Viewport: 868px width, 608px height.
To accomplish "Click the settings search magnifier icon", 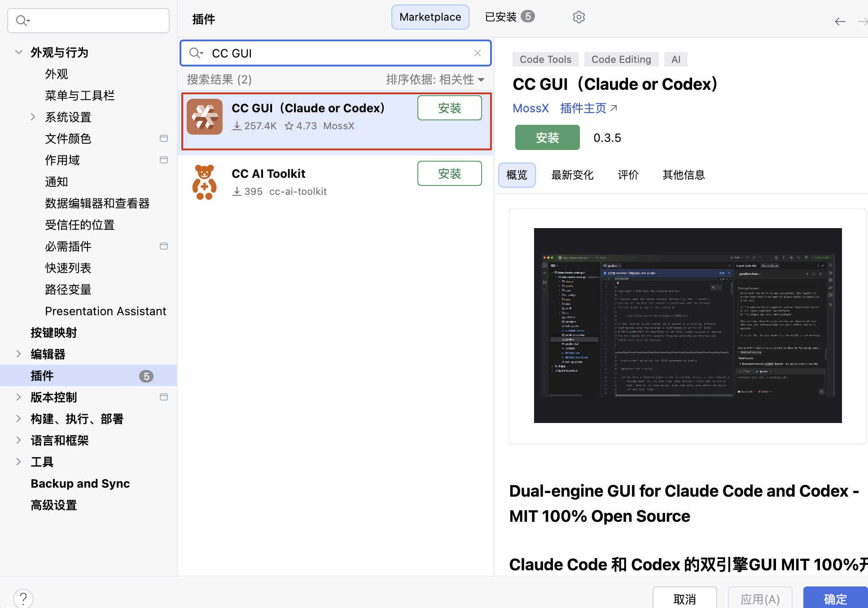I will [x=22, y=20].
